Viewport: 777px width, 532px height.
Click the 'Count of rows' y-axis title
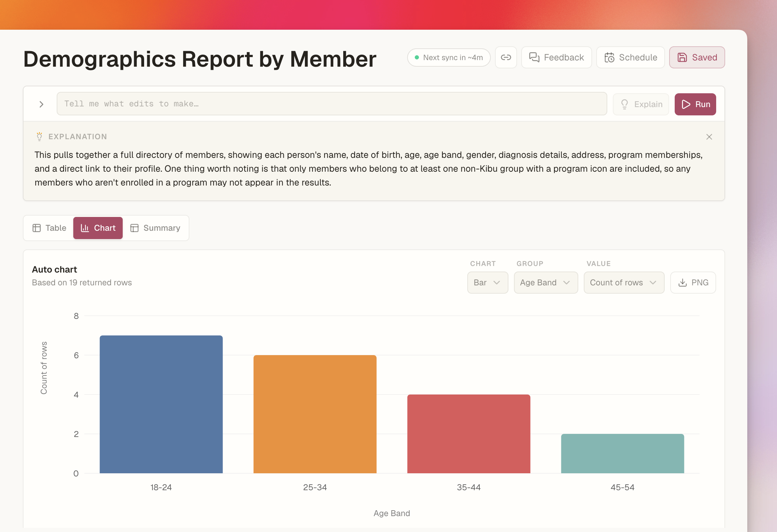pos(44,368)
